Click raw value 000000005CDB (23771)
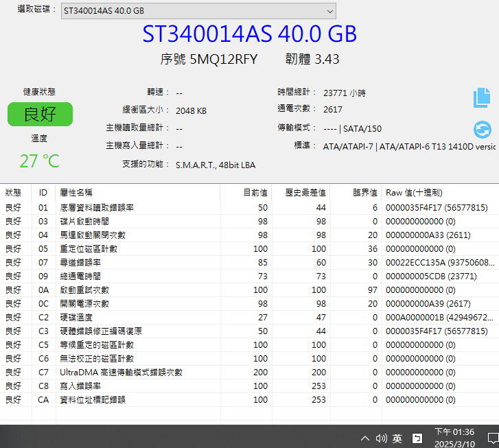 pos(431,276)
